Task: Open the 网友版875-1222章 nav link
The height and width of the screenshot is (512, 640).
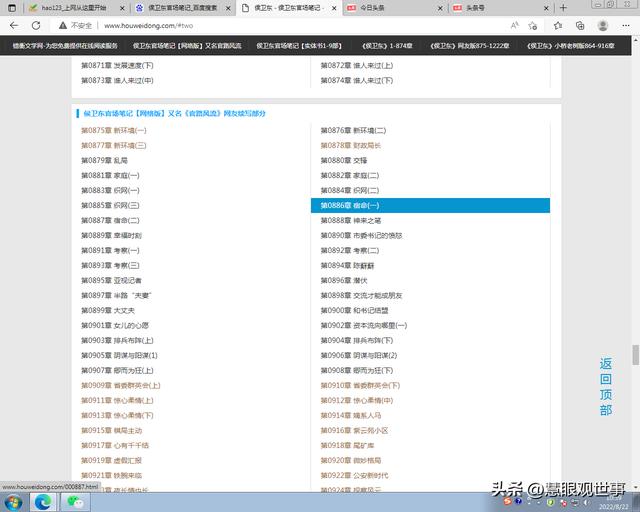Action: pos(470,46)
